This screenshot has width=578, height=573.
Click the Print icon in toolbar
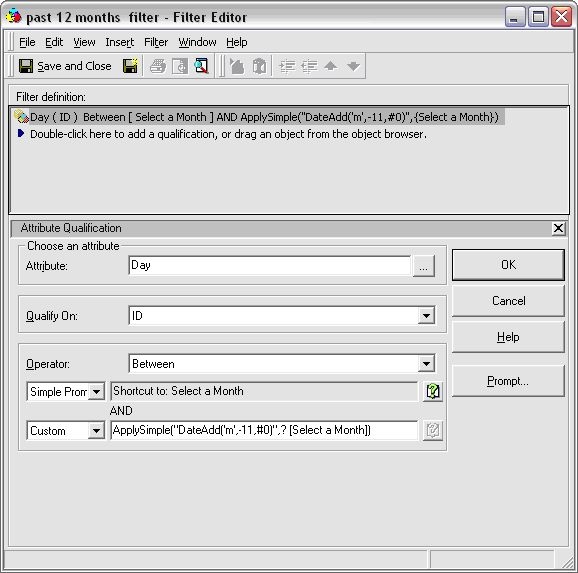(158, 67)
